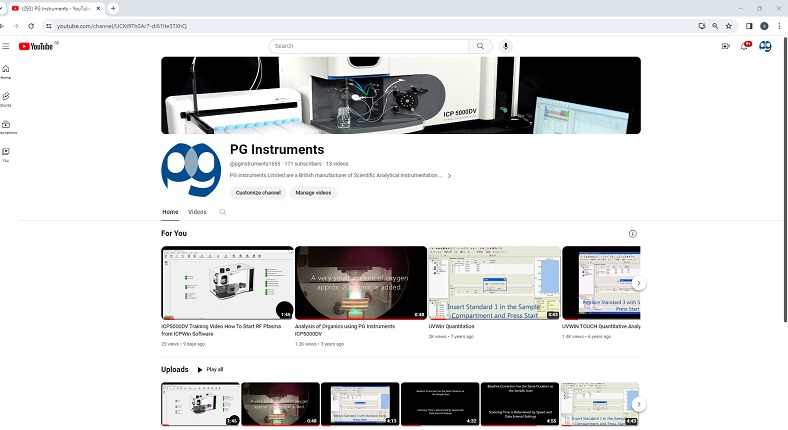
Task: Open Subscriptions in the sidebar
Action: pyautogui.click(x=7, y=127)
